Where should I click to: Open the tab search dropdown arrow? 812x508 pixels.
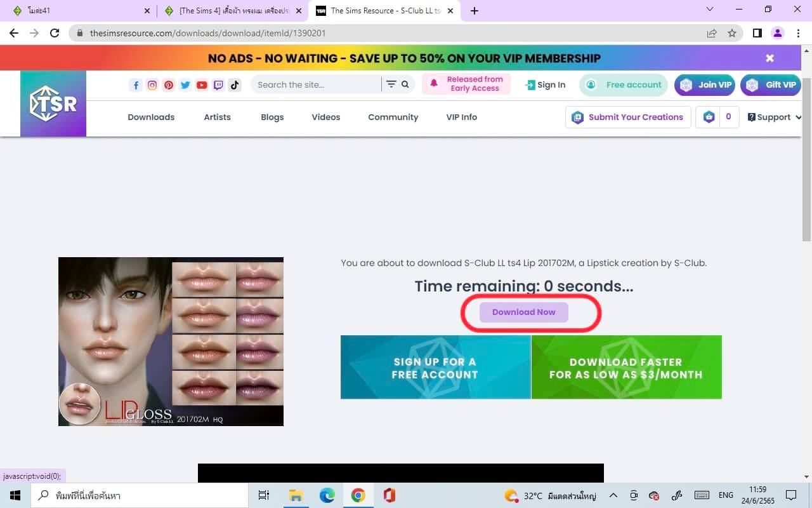pos(710,9)
